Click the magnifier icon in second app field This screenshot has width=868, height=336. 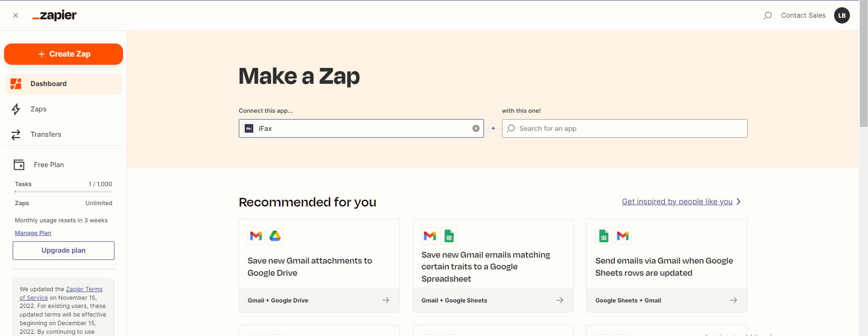(511, 129)
